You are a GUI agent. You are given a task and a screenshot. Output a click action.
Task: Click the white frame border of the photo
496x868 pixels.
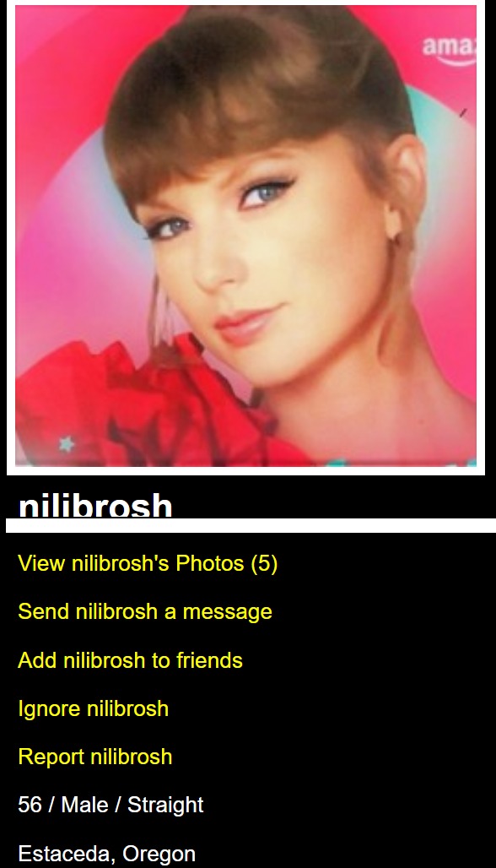[x=245, y=471]
